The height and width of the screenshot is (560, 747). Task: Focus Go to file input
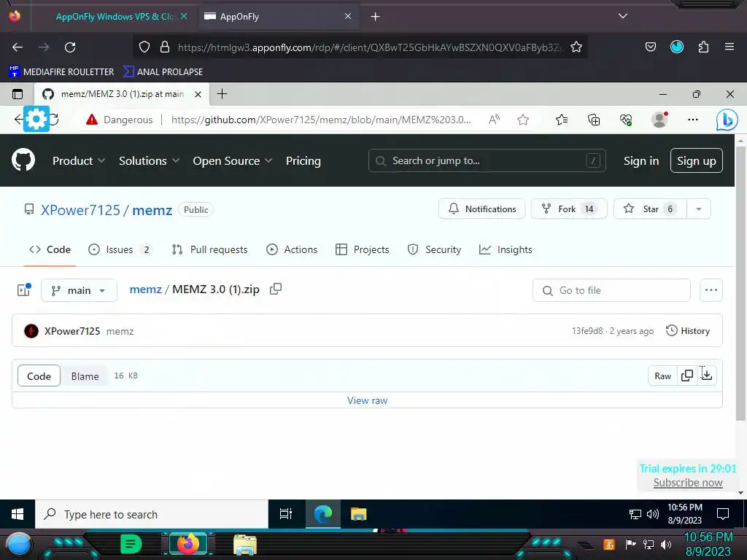pos(612,290)
